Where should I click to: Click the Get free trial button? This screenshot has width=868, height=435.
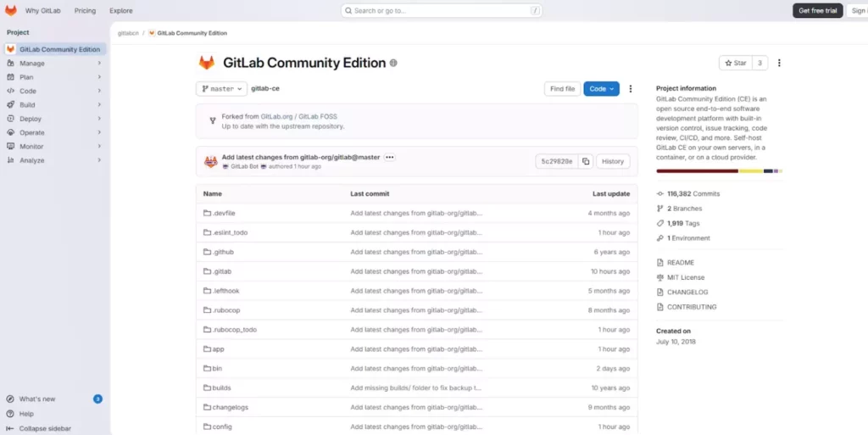[x=818, y=10]
